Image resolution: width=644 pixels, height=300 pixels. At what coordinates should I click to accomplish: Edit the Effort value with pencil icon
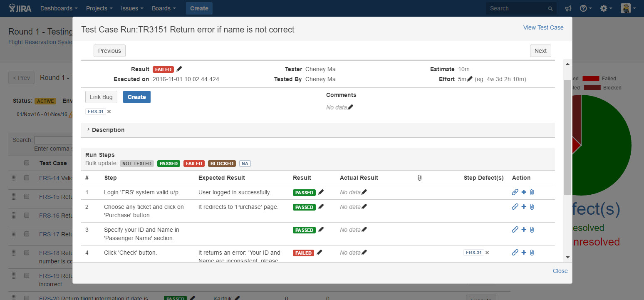(470, 79)
